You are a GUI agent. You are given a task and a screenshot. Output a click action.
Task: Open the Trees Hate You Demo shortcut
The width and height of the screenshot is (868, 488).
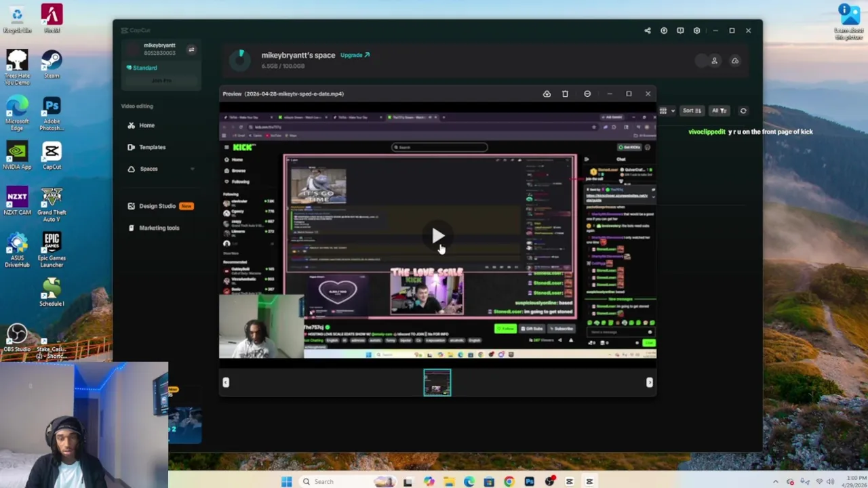tap(17, 67)
